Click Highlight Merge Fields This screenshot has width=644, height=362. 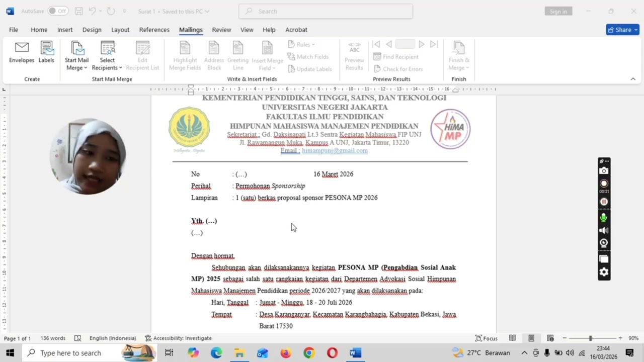[185, 56]
